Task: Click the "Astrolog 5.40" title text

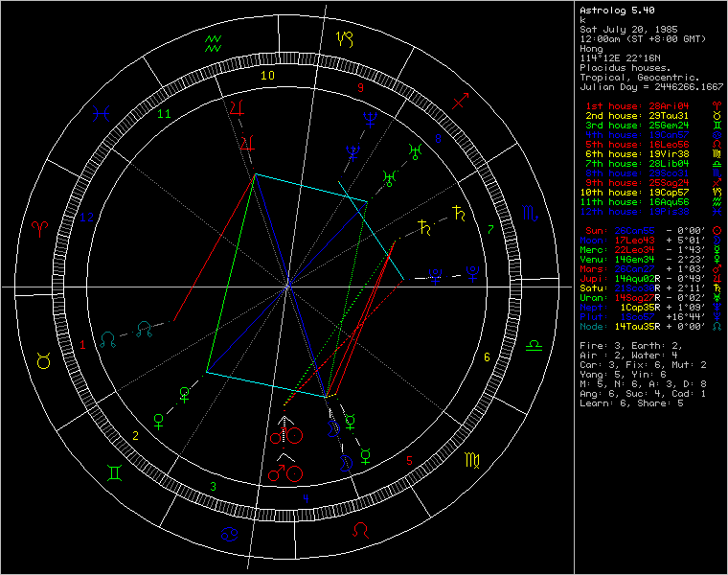Action: coord(616,11)
